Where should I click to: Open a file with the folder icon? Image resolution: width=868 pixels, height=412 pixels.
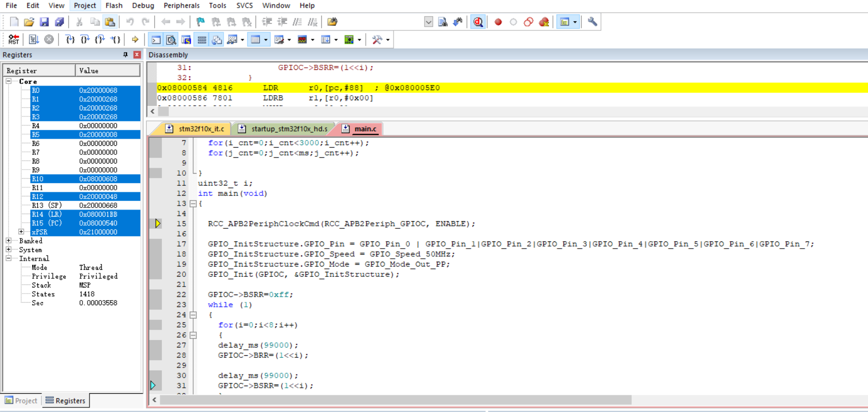pyautogui.click(x=29, y=22)
